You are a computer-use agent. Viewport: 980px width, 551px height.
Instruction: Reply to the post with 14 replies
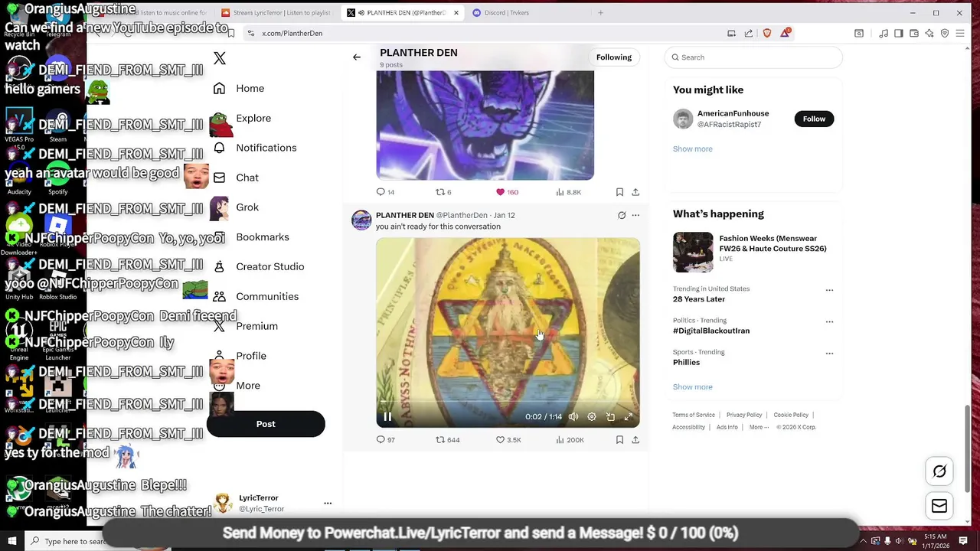385,192
